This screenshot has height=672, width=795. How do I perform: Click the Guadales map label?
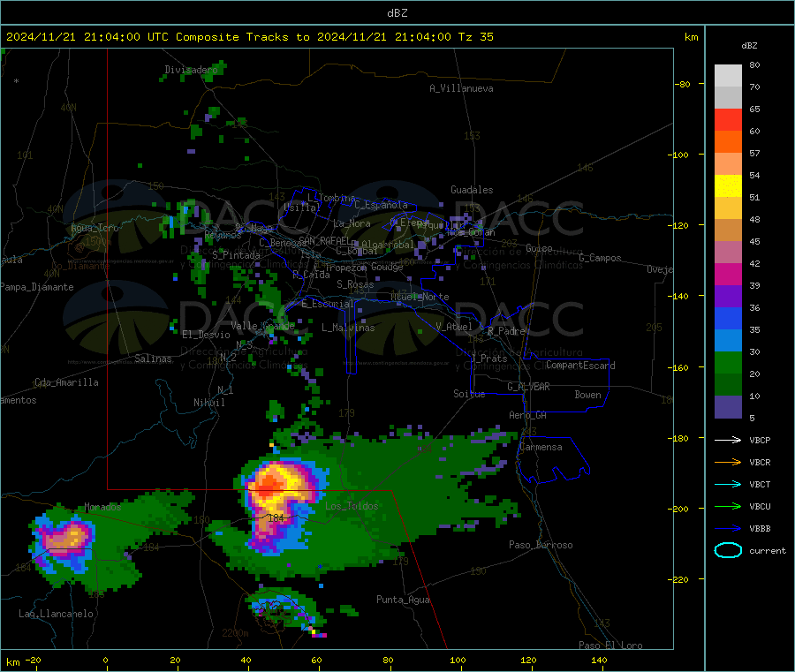pos(472,190)
